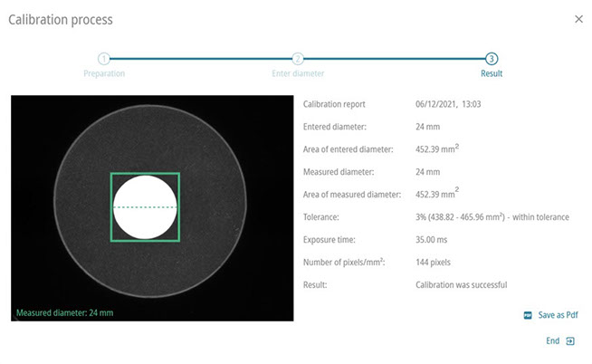This screenshot has width=592, height=364.
Task: Click the green 'Measured diameter: 24 mm' overlay
Action: [65, 313]
